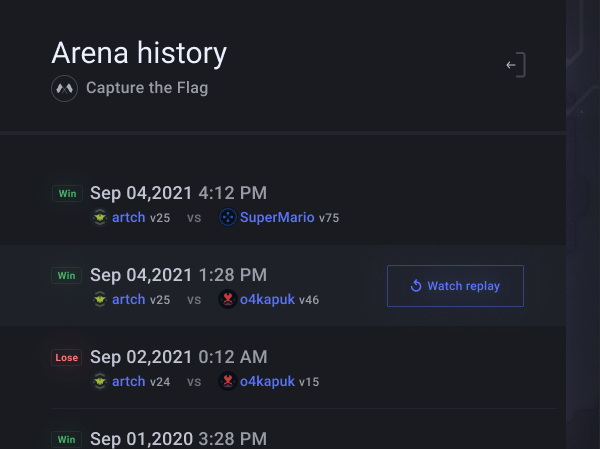Open artch link in Sep 04 4:12 PM match
This screenshot has width=600, height=449.
pos(128,217)
